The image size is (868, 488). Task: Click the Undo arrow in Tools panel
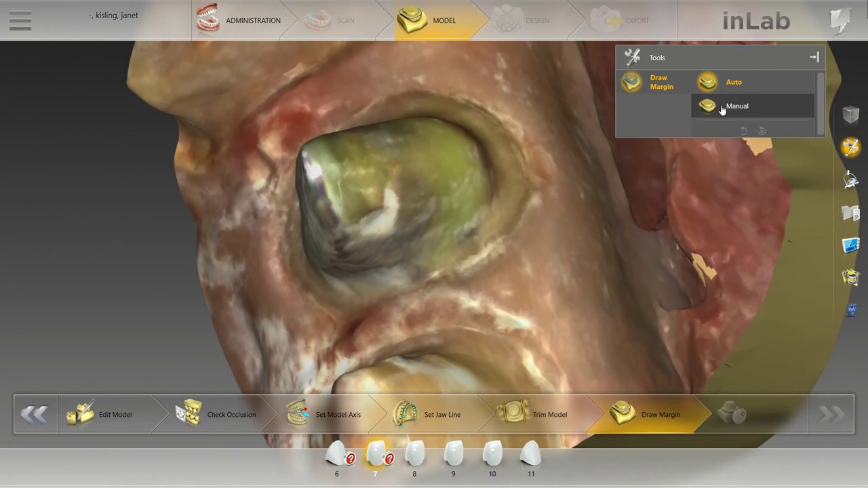(743, 130)
